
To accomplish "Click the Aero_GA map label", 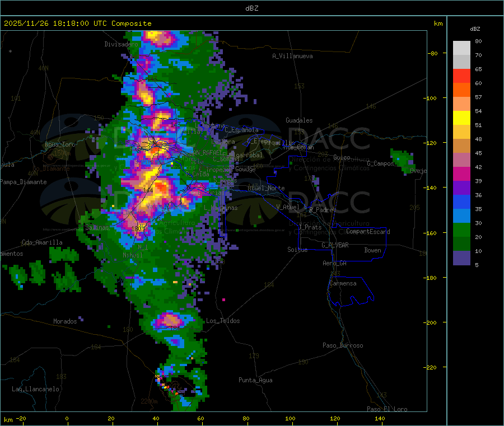I will (335, 263).
